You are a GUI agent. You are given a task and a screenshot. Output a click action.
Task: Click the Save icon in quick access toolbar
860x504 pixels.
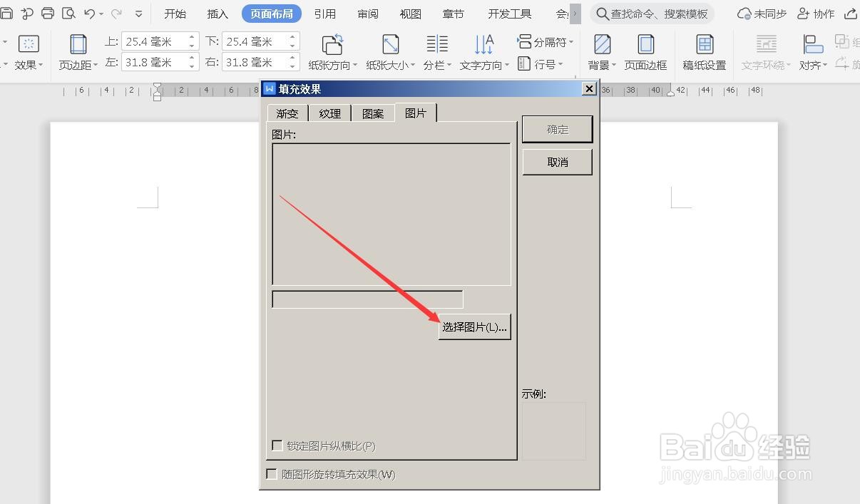click(x=6, y=14)
